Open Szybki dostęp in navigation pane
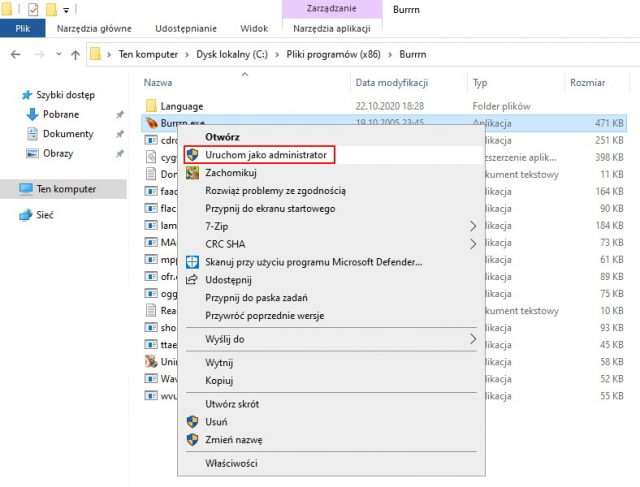Image resolution: width=640 pixels, height=487 pixels. click(65, 95)
